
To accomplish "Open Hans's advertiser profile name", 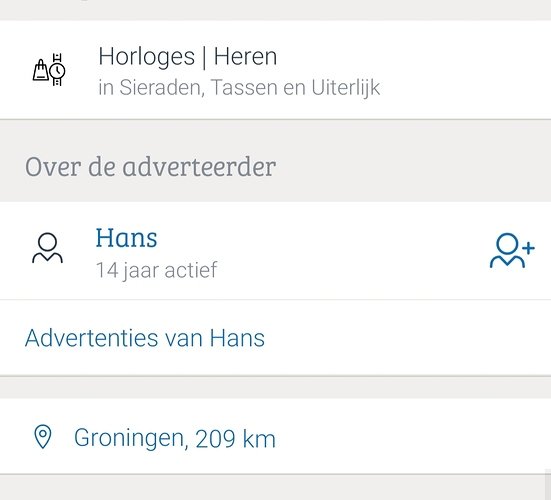I will [x=127, y=238].
